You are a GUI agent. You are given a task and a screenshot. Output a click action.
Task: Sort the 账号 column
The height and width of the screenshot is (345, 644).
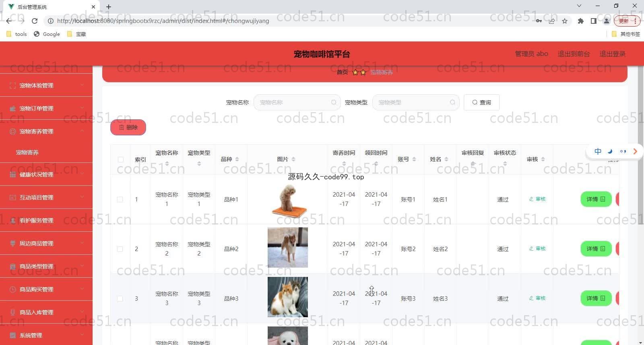pos(414,159)
